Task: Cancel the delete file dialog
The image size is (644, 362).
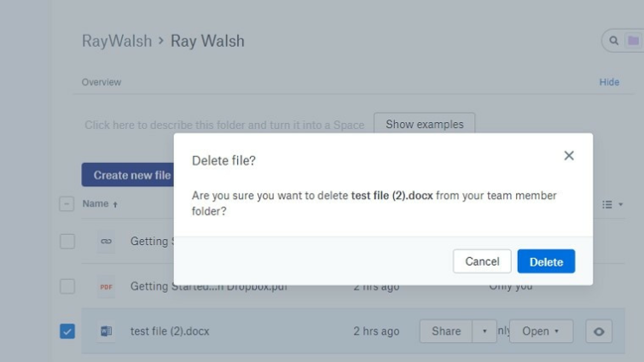Action: click(482, 261)
